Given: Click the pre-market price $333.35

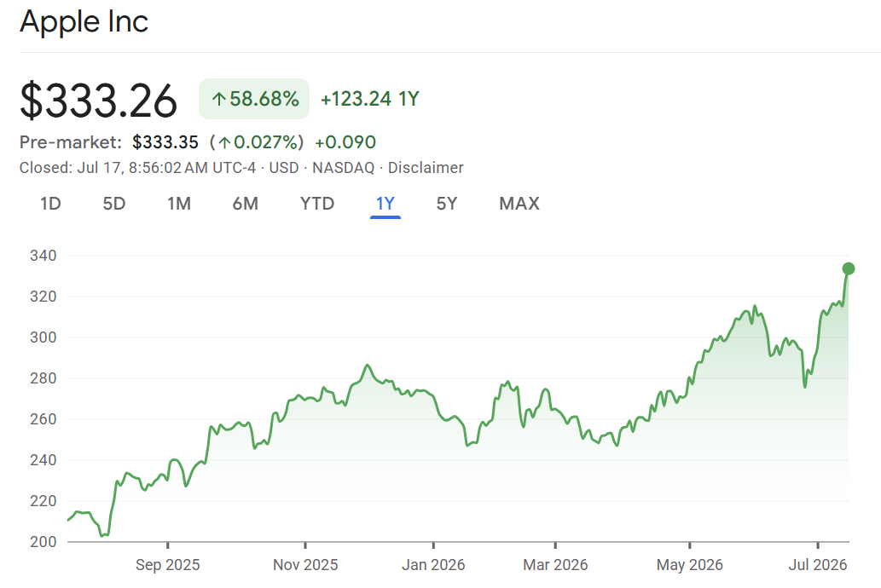Looking at the screenshot, I should point(165,142).
